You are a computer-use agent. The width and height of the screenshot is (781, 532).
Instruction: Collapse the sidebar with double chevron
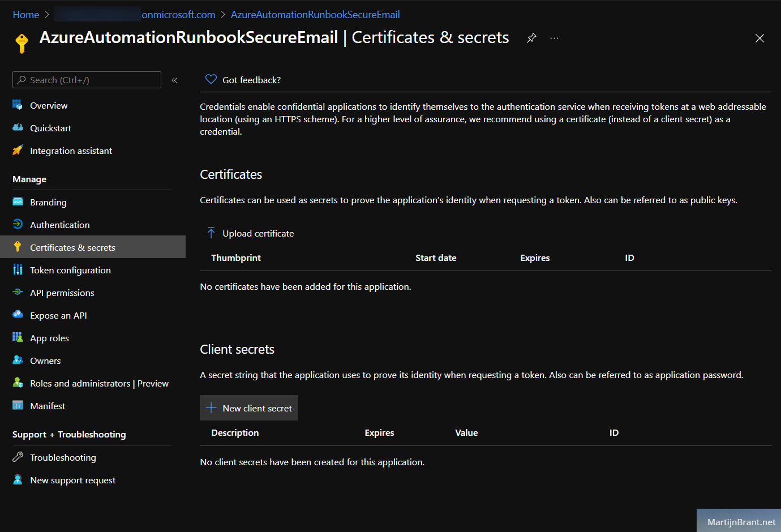click(174, 80)
